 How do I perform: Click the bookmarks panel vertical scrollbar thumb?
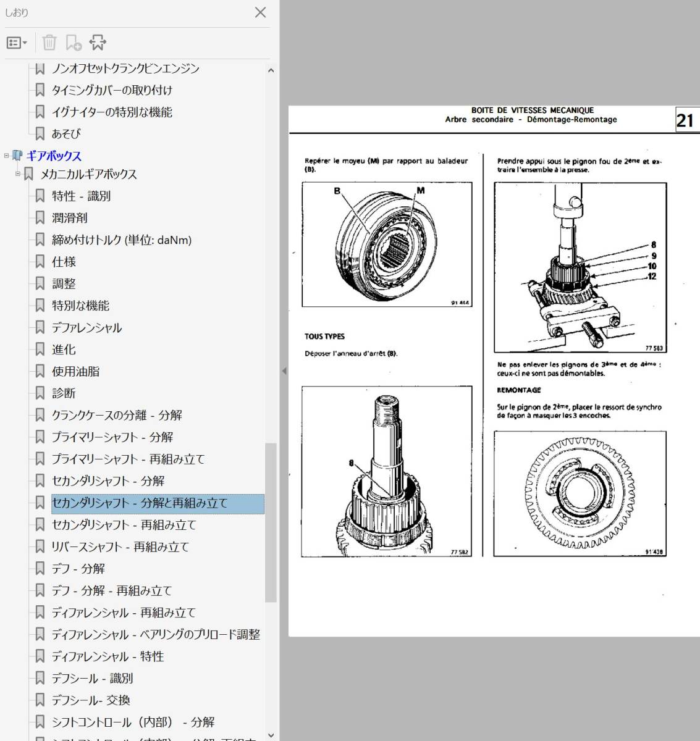tap(271, 522)
